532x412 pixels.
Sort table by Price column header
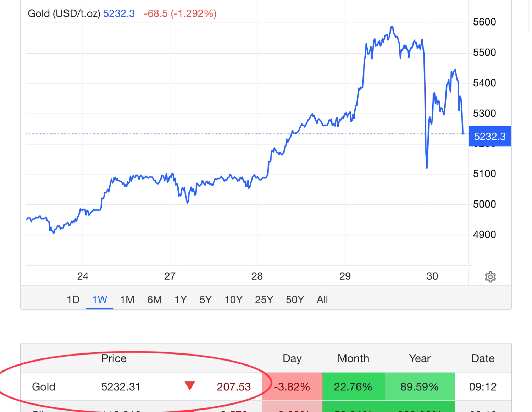coord(114,358)
